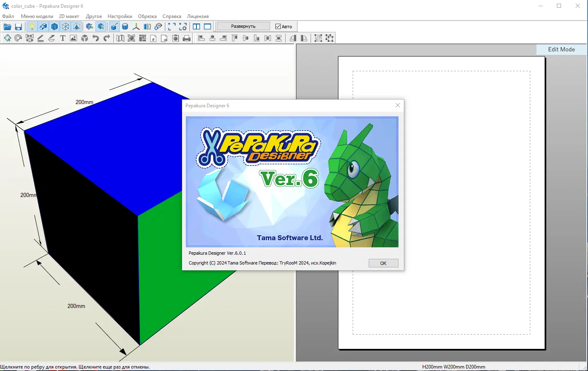Viewport: 588px width, 371px height.
Task: Click the H200mm W200mm D200mm status text
Action: click(454, 367)
